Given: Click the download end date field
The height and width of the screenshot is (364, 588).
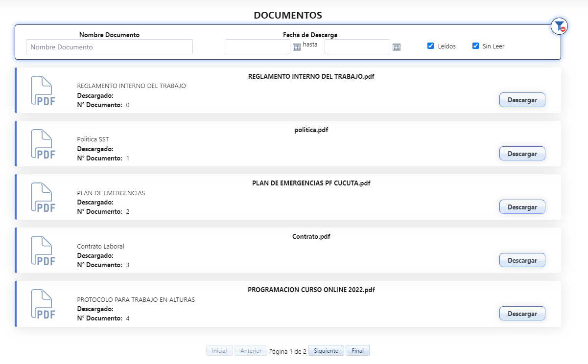Looking at the screenshot, I should tap(357, 47).
